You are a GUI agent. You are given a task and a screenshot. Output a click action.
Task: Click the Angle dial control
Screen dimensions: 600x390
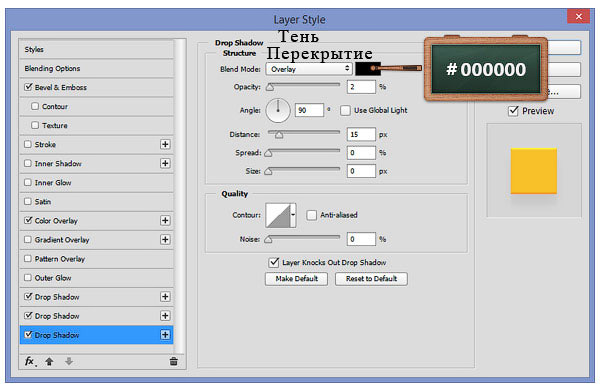tap(278, 111)
